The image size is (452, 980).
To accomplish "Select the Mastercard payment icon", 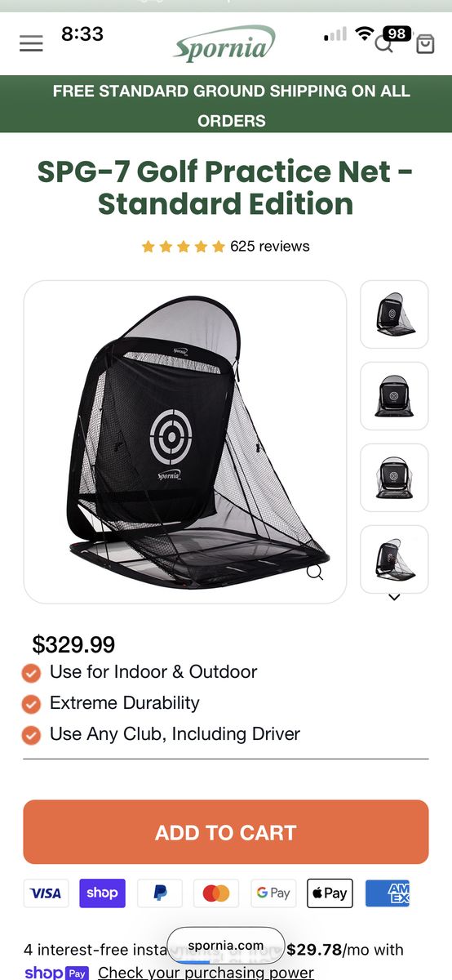I will tap(216, 893).
